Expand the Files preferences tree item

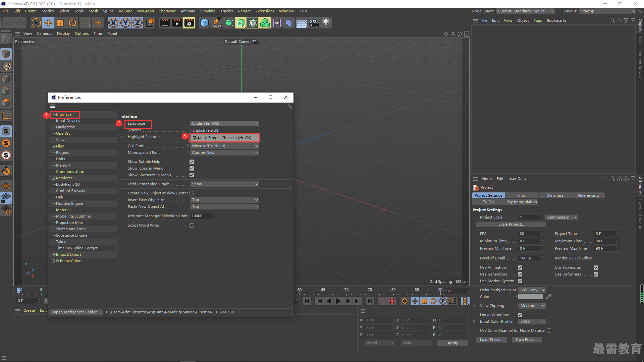pos(53,146)
